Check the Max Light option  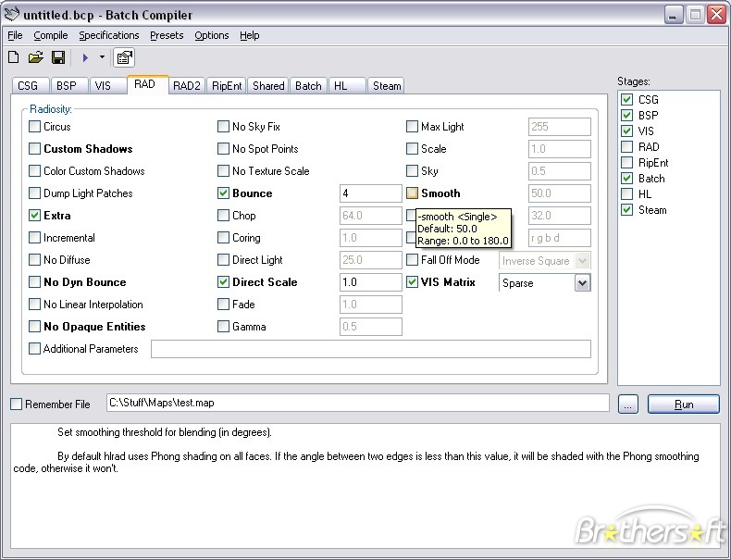pos(412,127)
